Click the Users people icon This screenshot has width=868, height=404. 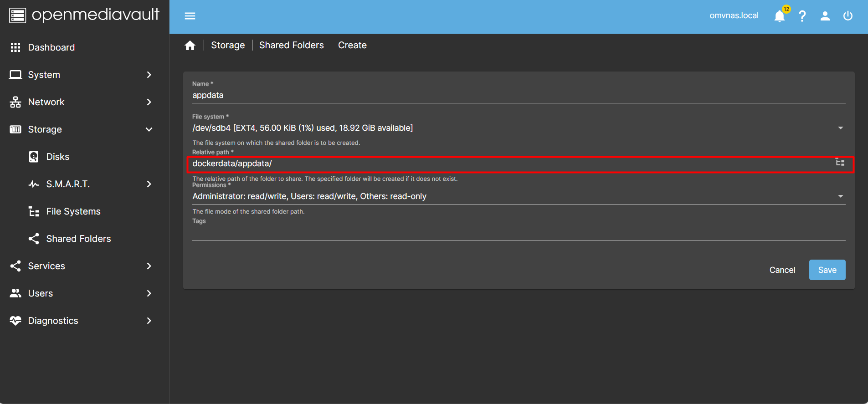[x=15, y=293]
